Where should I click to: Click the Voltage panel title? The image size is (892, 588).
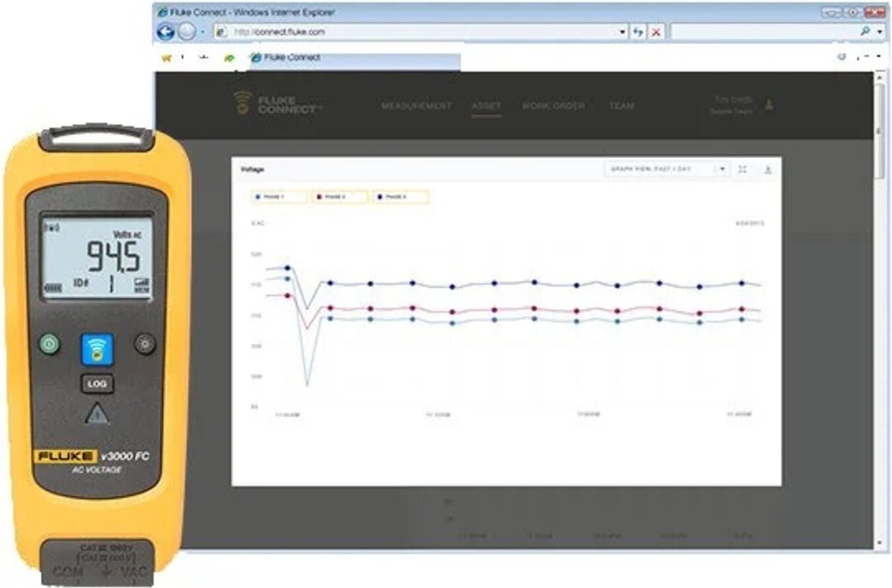[252, 170]
